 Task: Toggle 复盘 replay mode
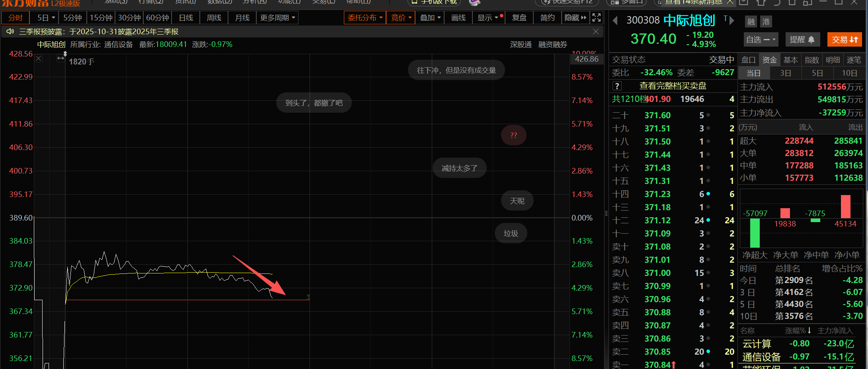[x=519, y=18]
